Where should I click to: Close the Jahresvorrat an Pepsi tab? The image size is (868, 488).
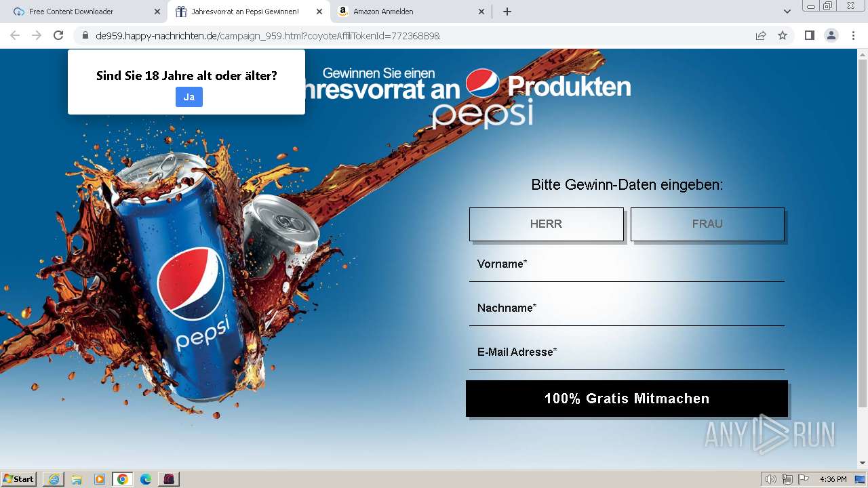(x=319, y=12)
